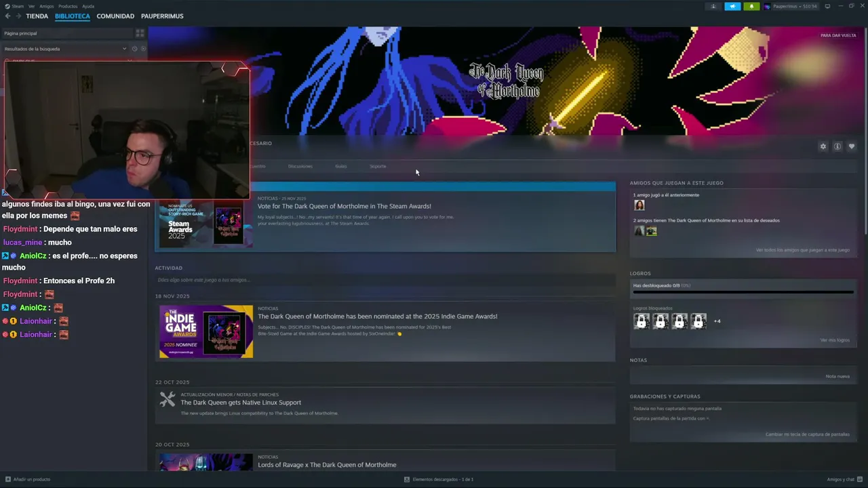868x488 pixels.
Task: Click the play-ready filter icon in sidebar
Action: point(143,49)
